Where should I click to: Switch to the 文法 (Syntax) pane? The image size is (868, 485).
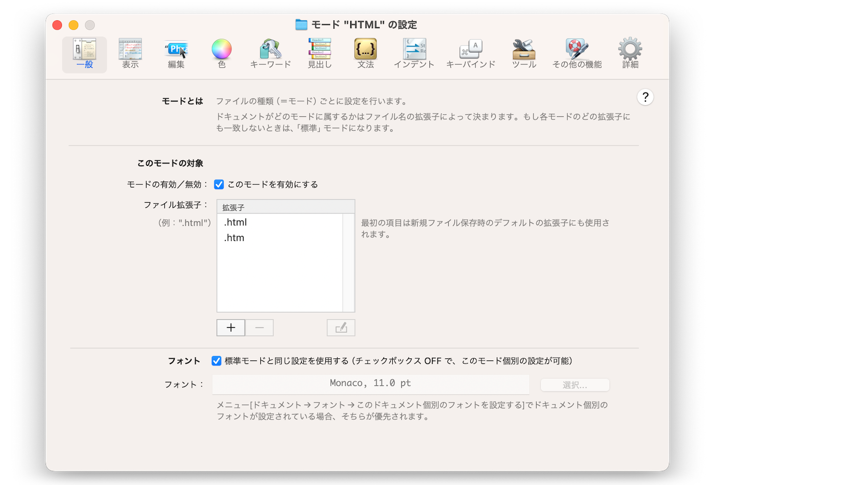(x=366, y=54)
